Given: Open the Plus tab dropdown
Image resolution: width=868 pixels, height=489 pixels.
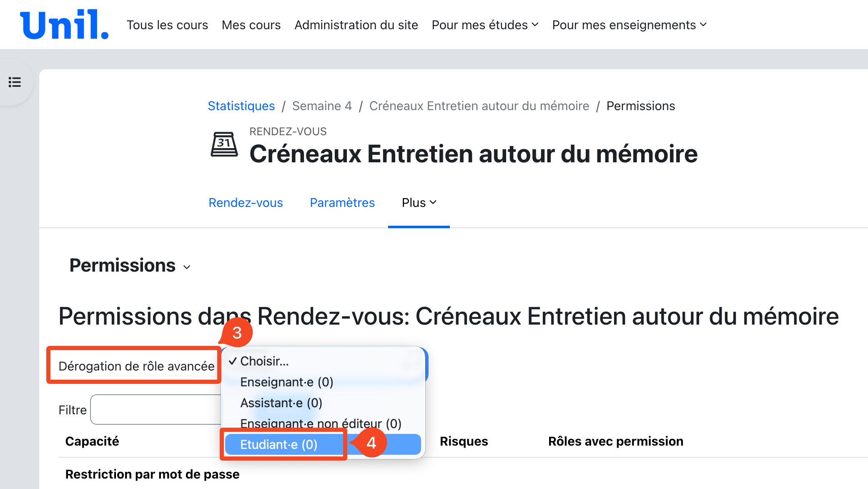Looking at the screenshot, I should click(419, 203).
